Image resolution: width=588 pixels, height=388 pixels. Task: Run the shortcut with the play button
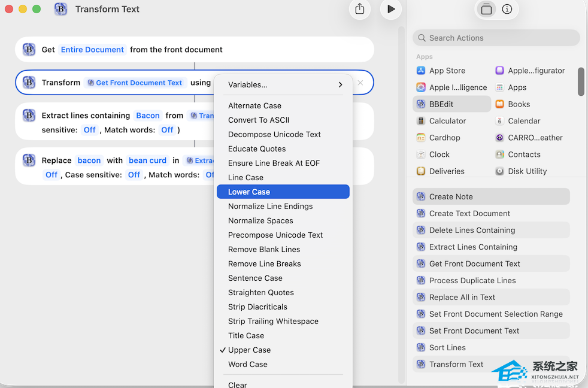[391, 9]
